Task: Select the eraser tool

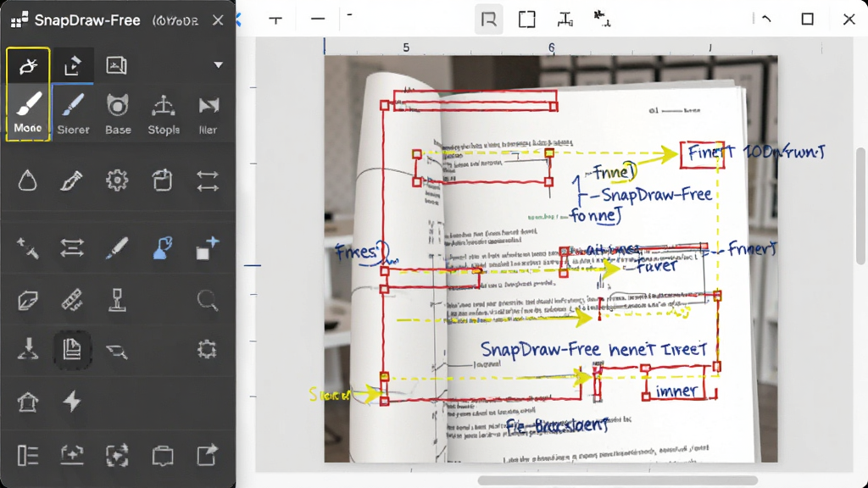Action: point(28,301)
